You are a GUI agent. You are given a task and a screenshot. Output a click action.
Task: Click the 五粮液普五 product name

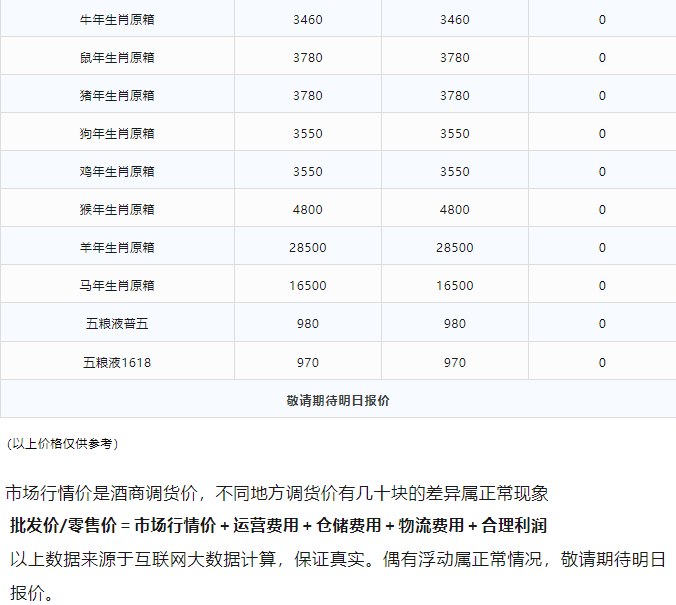click(x=117, y=324)
